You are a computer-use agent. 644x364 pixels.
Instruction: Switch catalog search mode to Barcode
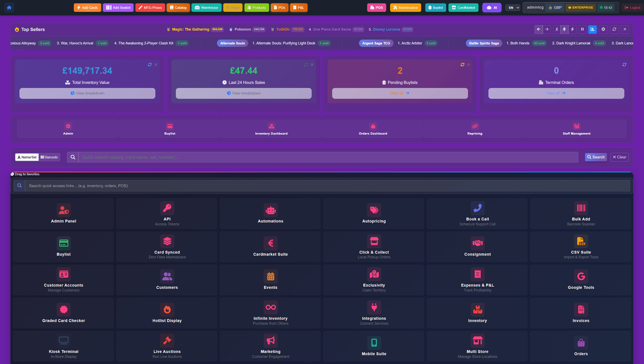[49, 157]
